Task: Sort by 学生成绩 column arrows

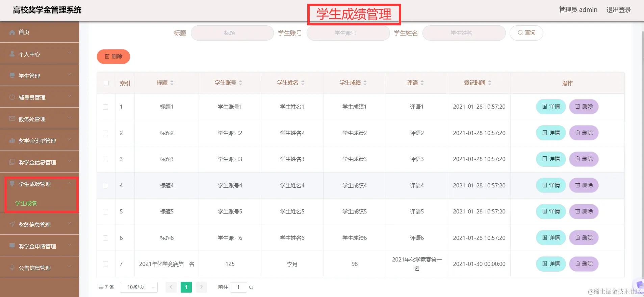Action: tap(365, 83)
